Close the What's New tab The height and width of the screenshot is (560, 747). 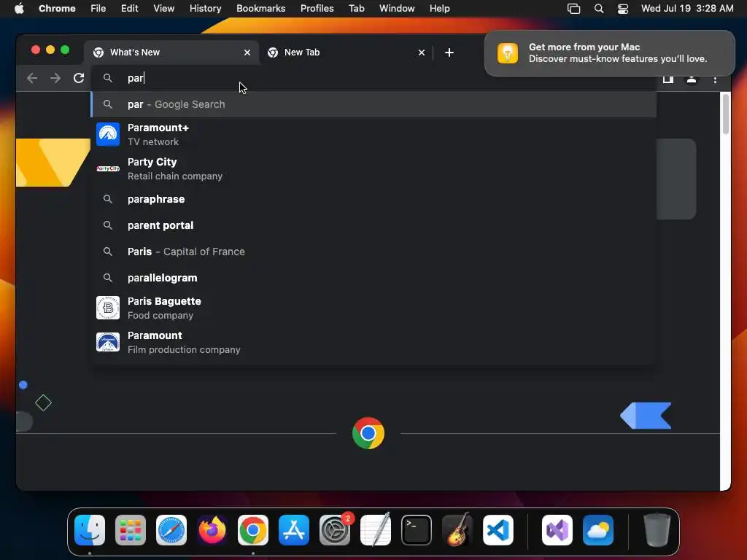(x=247, y=52)
